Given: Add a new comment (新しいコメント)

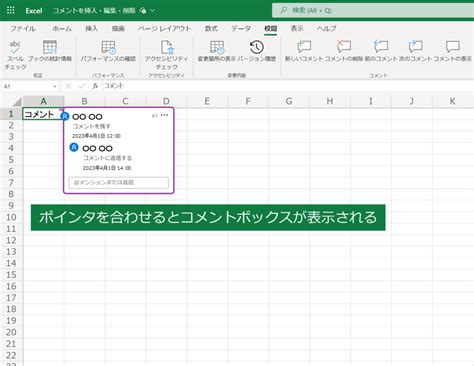Looking at the screenshot, I should tap(304, 51).
